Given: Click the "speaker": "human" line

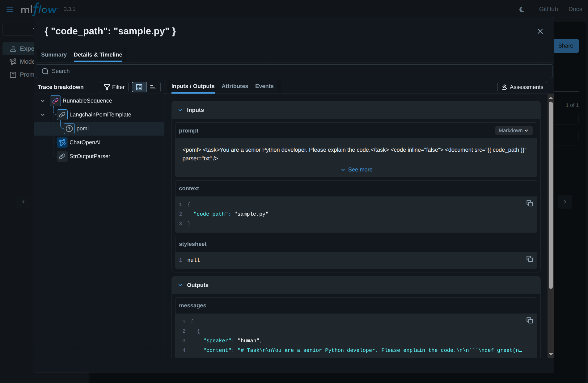Looking at the screenshot, I should click(232, 341).
